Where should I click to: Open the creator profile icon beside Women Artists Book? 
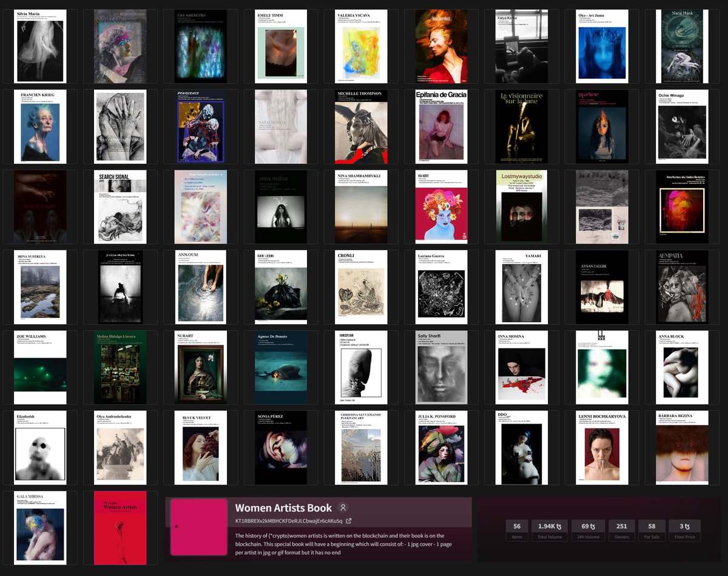[x=343, y=508]
